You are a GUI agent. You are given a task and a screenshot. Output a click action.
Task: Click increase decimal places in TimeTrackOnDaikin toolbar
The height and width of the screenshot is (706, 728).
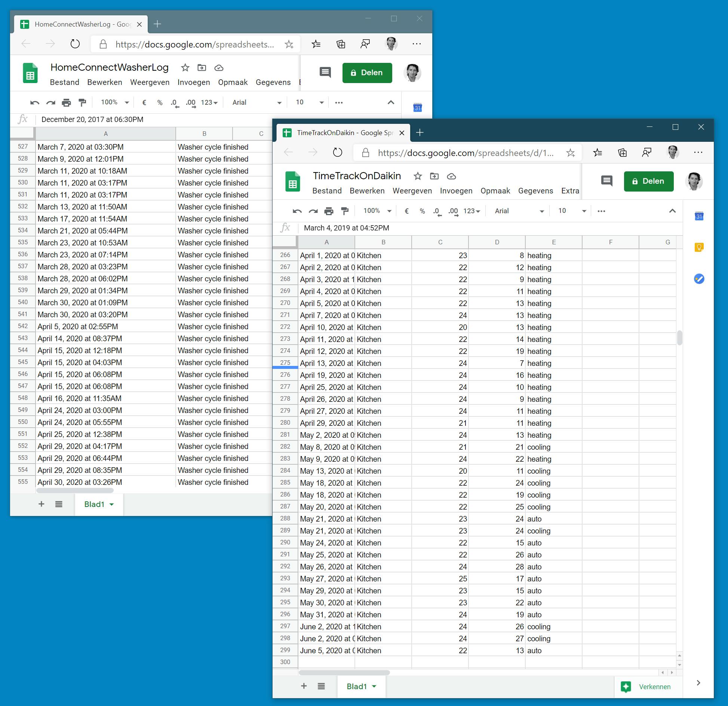(x=453, y=211)
